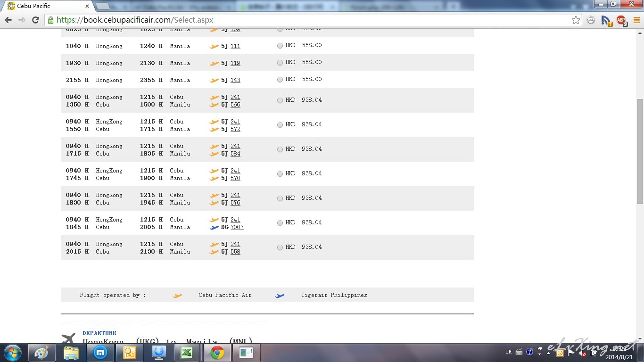Open the Chrome menu button

pyautogui.click(x=636, y=20)
